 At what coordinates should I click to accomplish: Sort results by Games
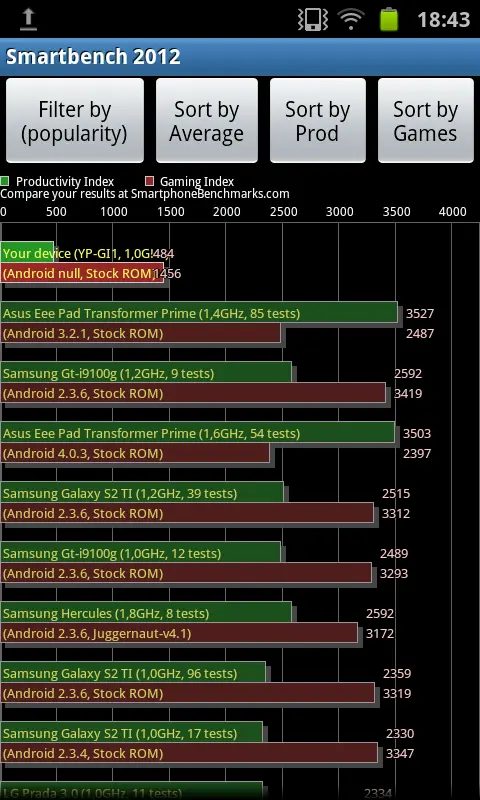[425, 121]
